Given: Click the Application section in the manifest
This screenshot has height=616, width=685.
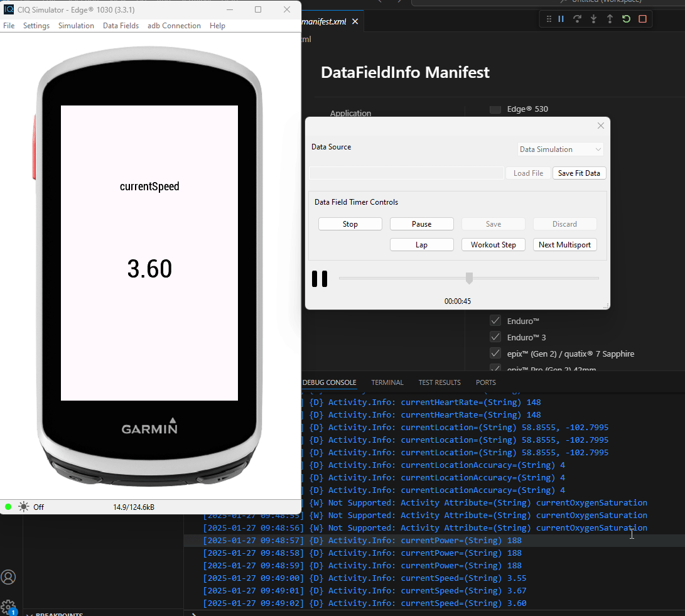Looking at the screenshot, I should [x=351, y=113].
